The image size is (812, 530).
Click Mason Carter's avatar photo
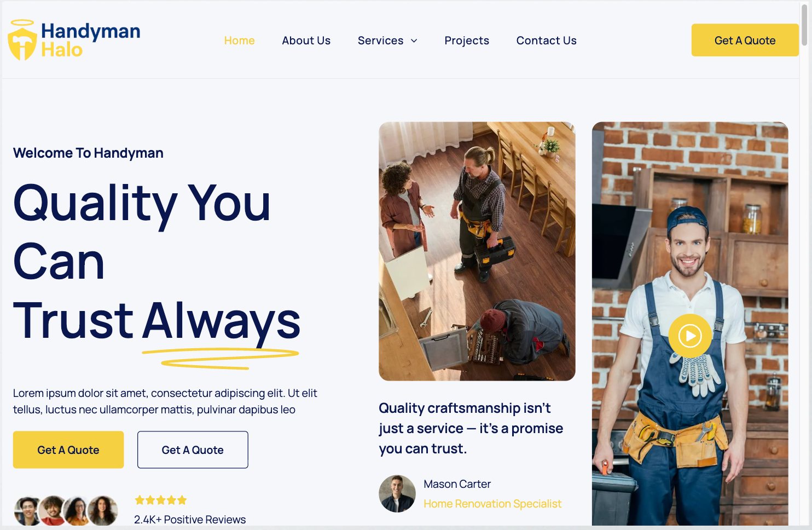(397, 493)
